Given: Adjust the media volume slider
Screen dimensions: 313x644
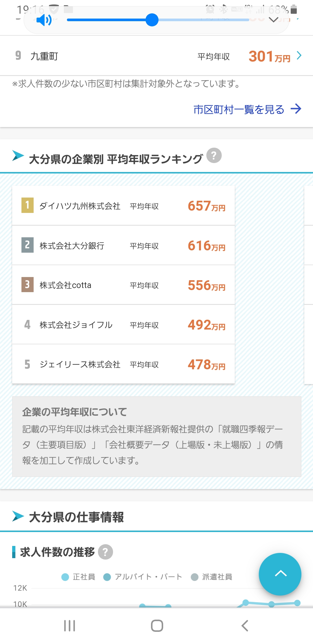Looking at the screenshot, I should tap(152, 20).
